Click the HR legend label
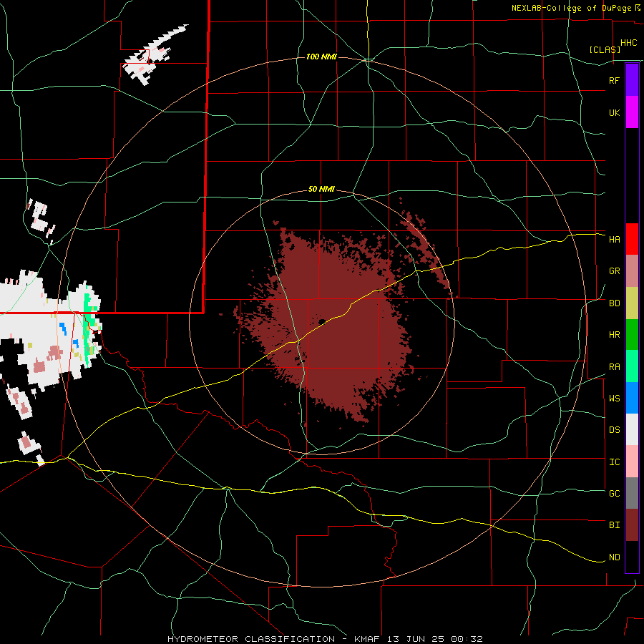This screenshot has height=644, width=644. tap(614, 335)
